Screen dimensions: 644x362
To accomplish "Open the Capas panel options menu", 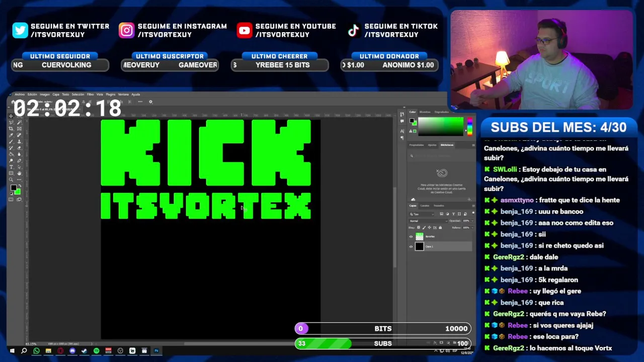I will [473, 206].
